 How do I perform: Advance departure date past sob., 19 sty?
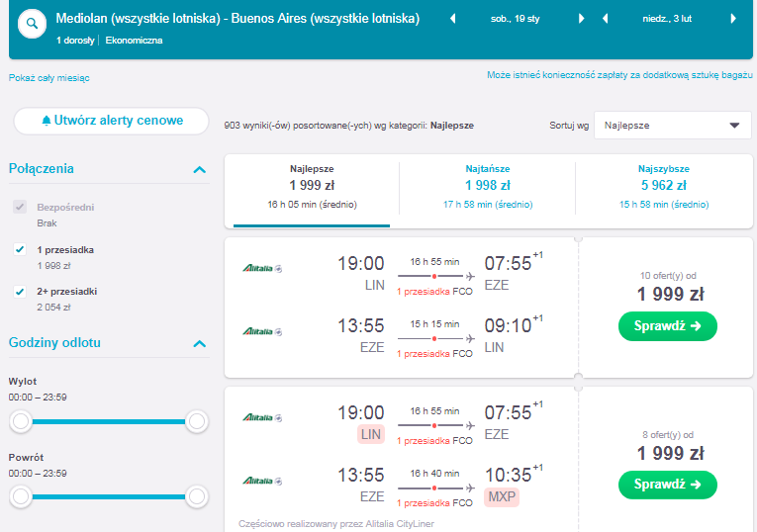581,19
